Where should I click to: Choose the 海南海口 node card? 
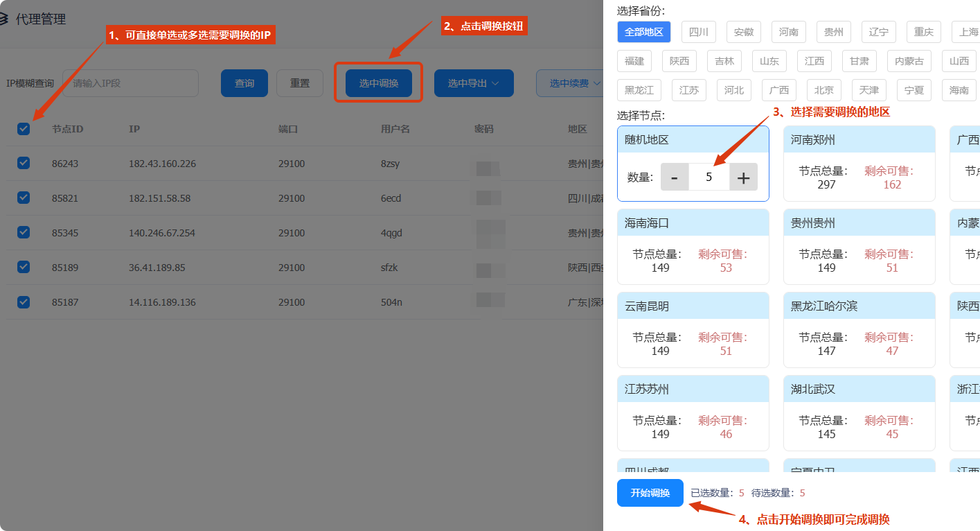click(693, 247)
